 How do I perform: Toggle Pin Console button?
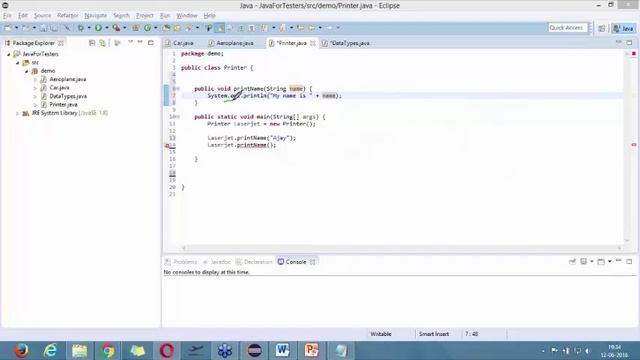[x=572, y=261]
